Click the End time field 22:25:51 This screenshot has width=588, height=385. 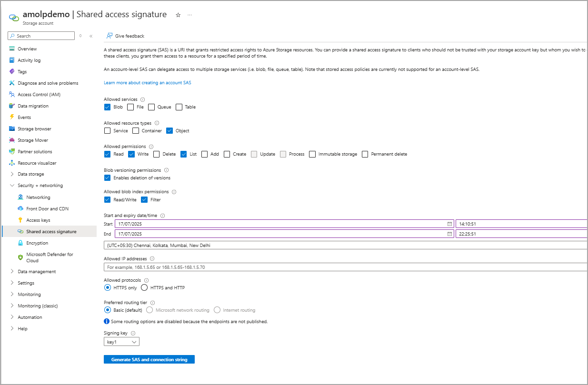[522, 234]
